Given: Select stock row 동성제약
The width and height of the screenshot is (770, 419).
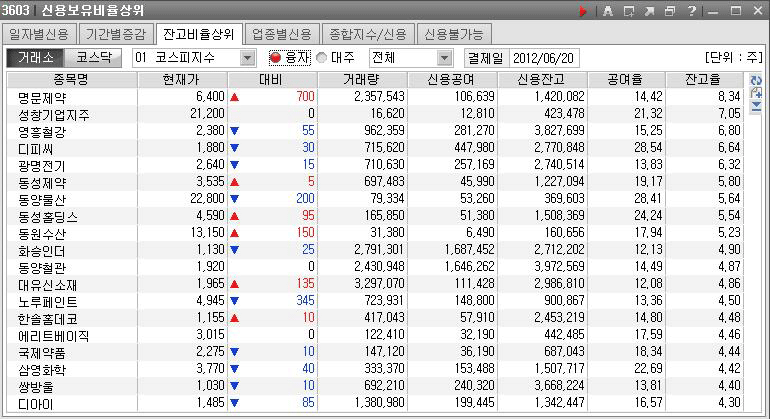Looking at the screenshot, I should pos(375,182).
